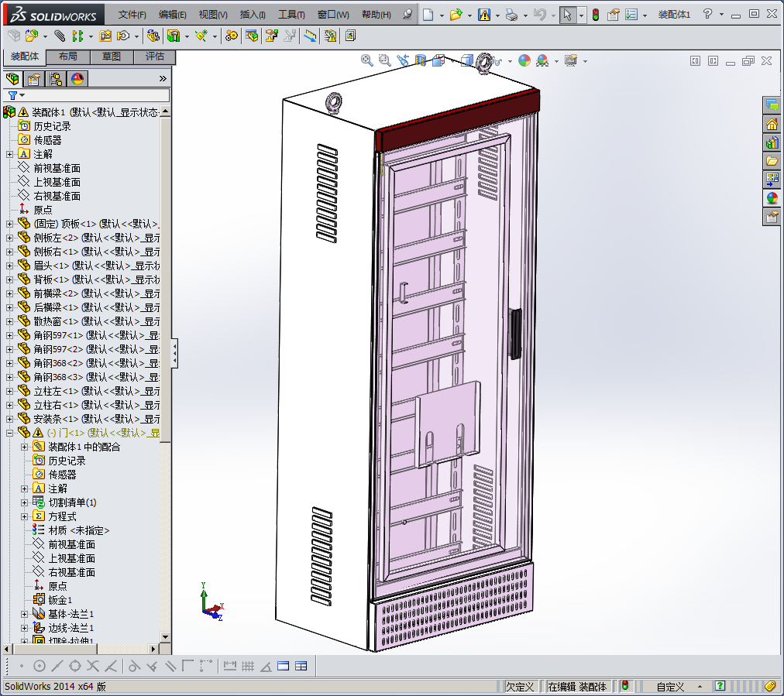Expand the 侧板左<2> component

pos(9,238)
